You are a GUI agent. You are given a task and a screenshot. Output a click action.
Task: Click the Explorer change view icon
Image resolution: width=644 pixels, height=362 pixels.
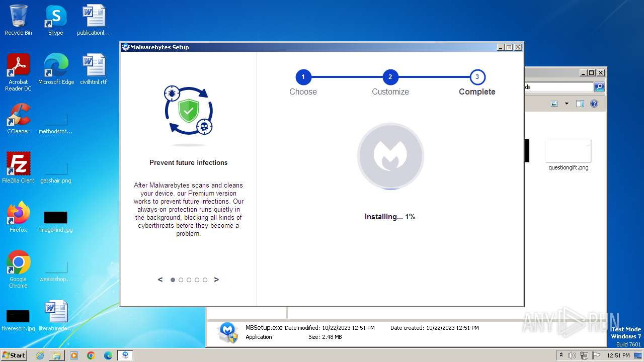click(554, 104)
